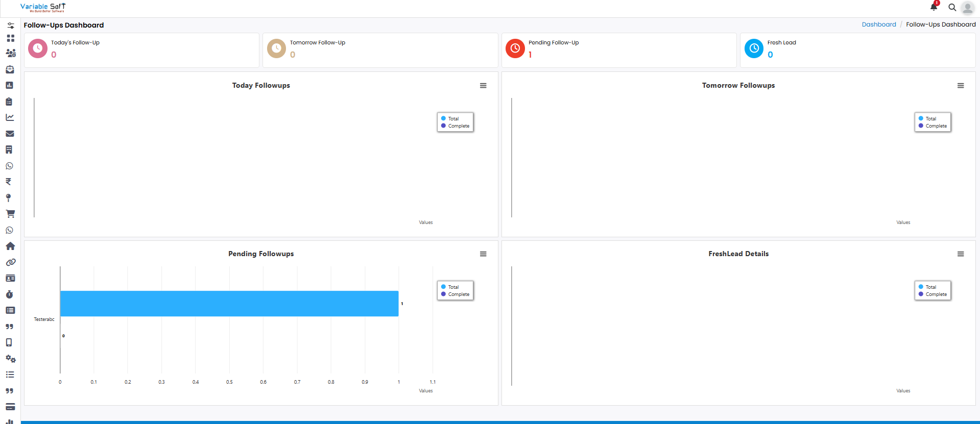Open notifications bell icon
This screenshot has width=980, height=424.
tap(934, 7)
